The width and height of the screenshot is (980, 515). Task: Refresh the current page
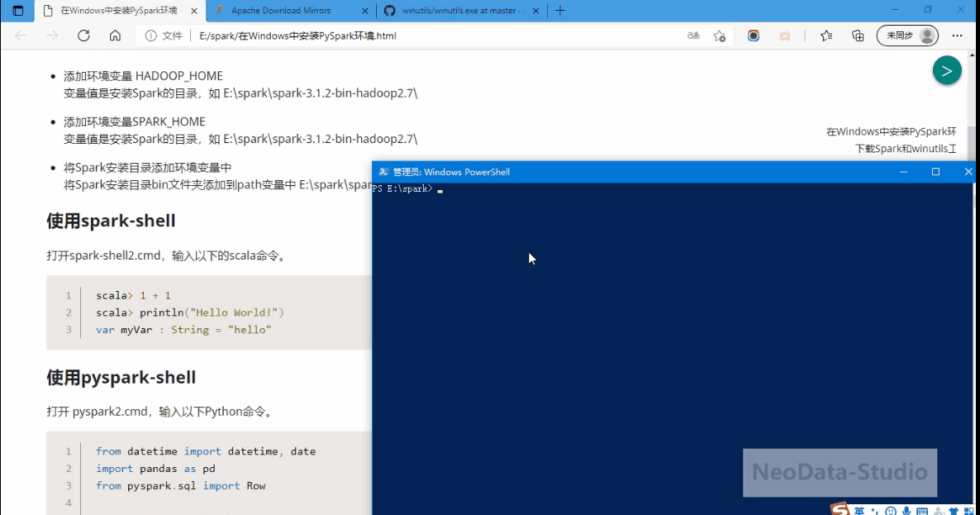click(83, 36)
